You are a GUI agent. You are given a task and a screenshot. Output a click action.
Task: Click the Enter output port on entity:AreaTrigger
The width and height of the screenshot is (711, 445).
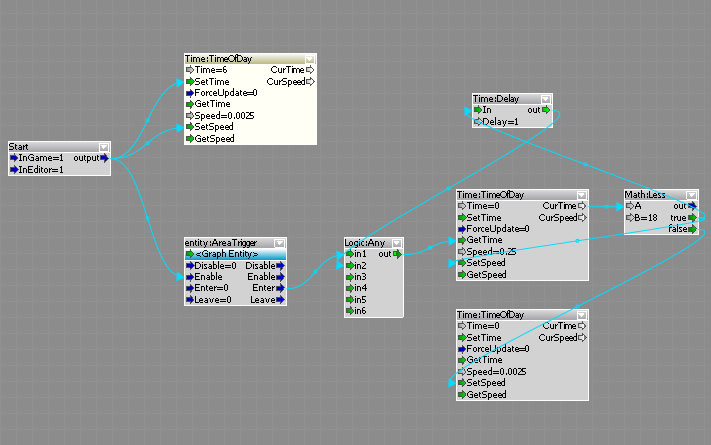click(x=281, y=288)
